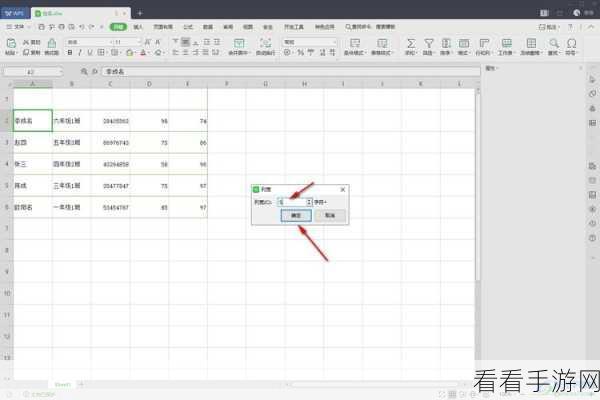The image size is (600, 400).
Task: Click cell C4 with number 43264858
Action: [111, 164]
